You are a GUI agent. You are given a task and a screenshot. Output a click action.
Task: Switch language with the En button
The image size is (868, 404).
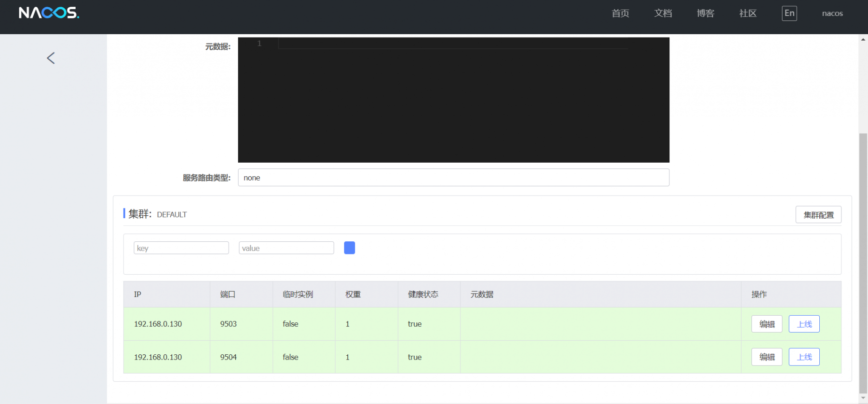pyautogui.click(x=789, y=14)
